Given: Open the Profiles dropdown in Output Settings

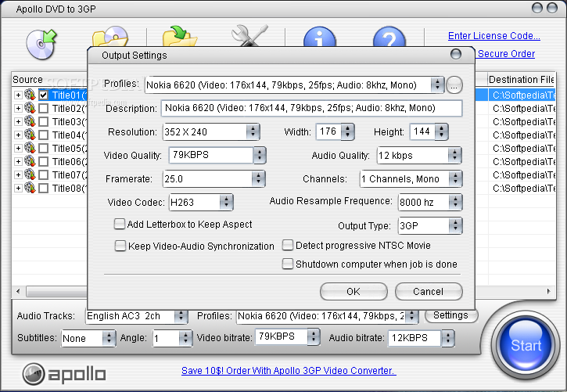Looking at the screenshot, I should (437, 85).
